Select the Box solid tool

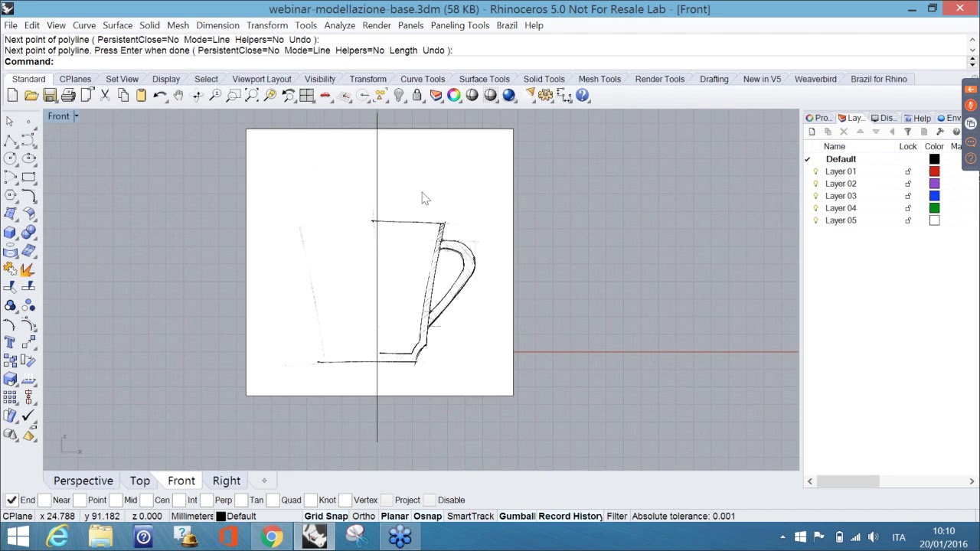pos(10,232)
